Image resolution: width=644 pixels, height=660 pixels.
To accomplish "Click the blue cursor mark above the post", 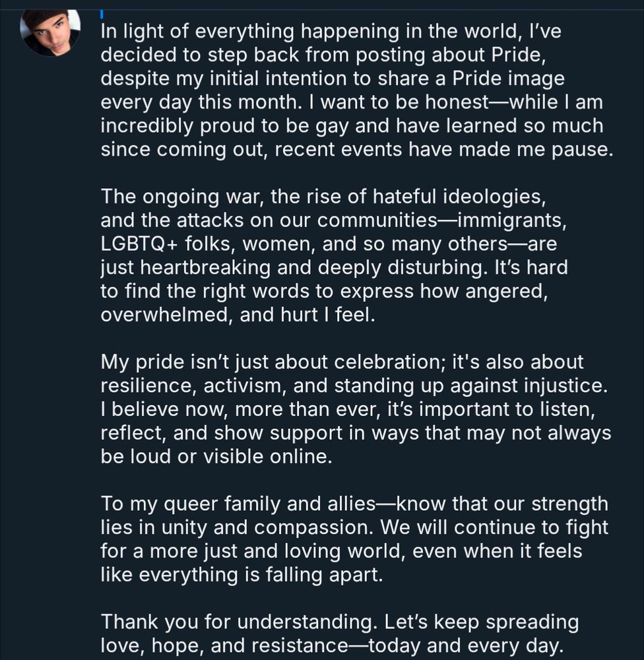I will click(x=102, y=14).
